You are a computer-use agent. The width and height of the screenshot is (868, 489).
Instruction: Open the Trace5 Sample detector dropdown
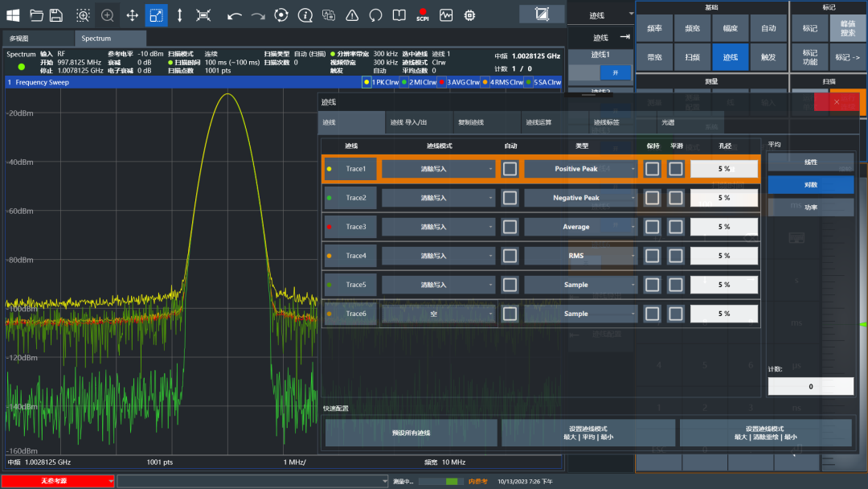(x=581, y=285)
